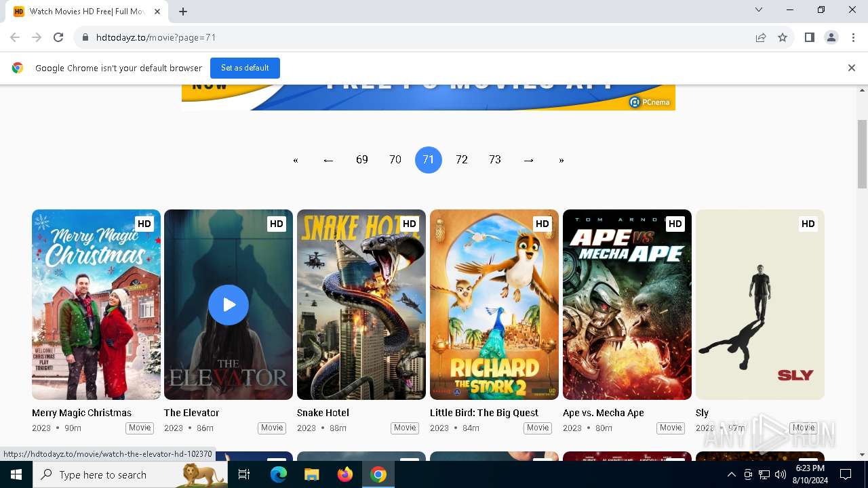Reload the current page
The height and width of the screenshot is (488, 868).
(x=58, y=37)
